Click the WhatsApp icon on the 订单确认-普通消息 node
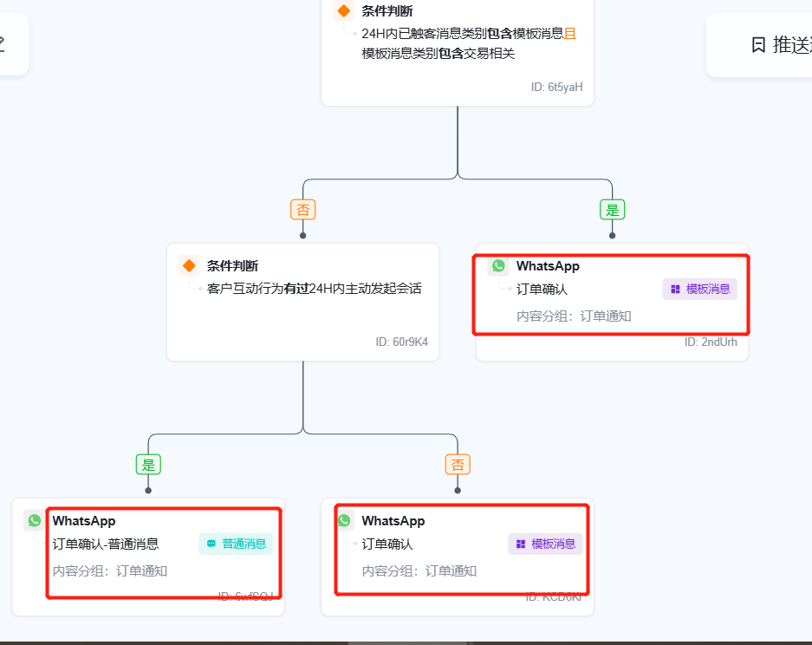Screen dimensions: 812x645 pos(35,521)
